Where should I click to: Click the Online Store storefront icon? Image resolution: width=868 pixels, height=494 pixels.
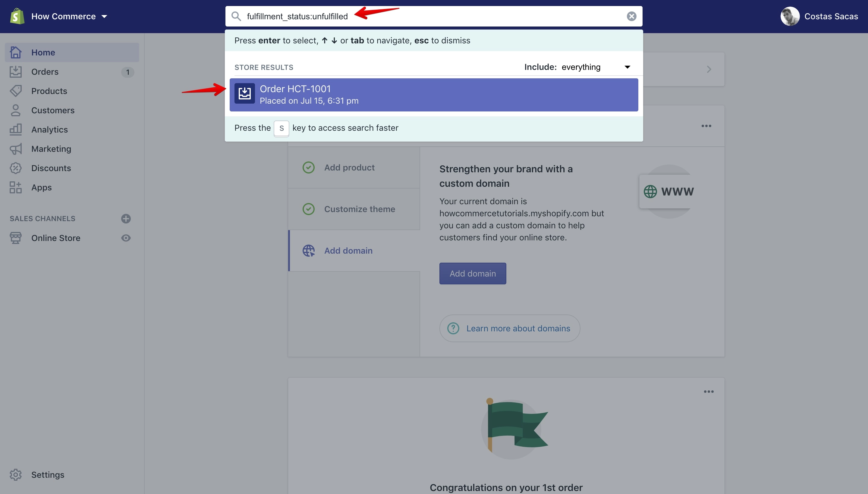16,238
